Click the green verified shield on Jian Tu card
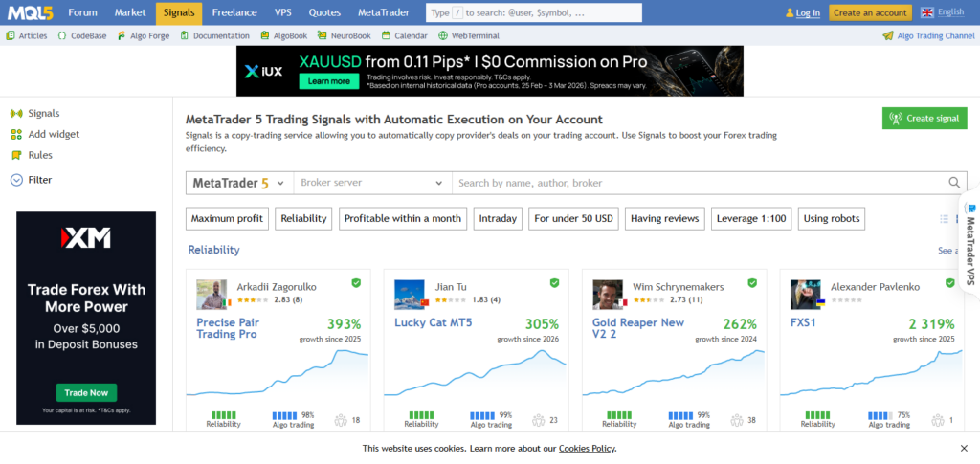This screenshot has width=980, height=464. click(554, 283)
